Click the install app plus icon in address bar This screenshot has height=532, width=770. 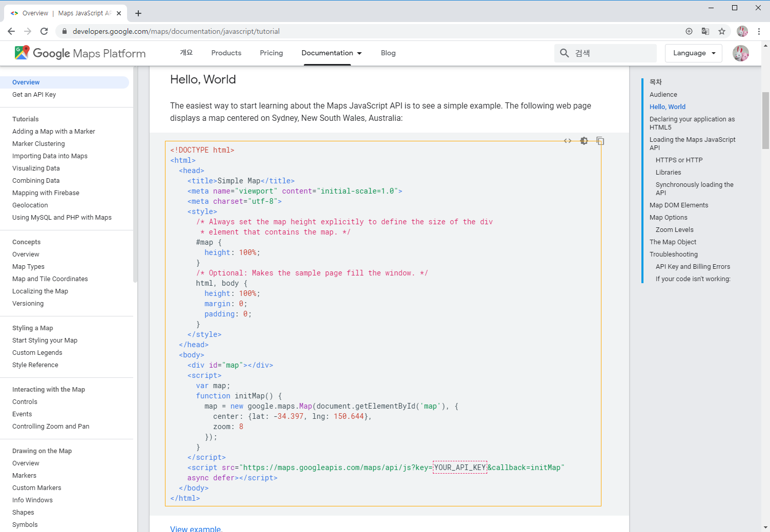point(689,31)
